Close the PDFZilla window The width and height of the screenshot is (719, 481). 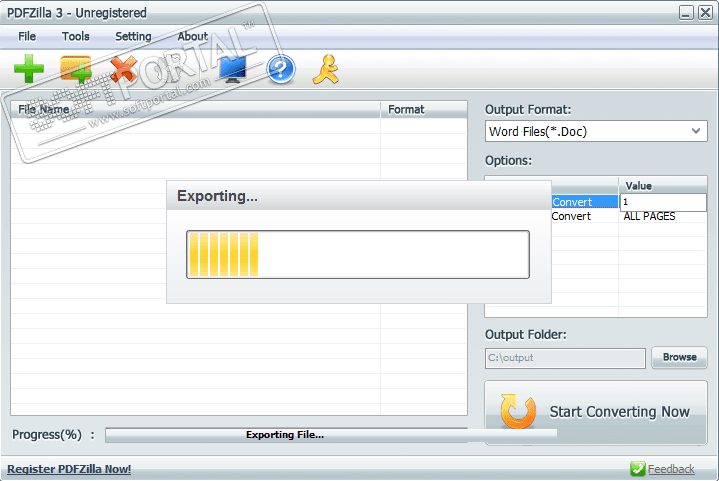(705, 12)
